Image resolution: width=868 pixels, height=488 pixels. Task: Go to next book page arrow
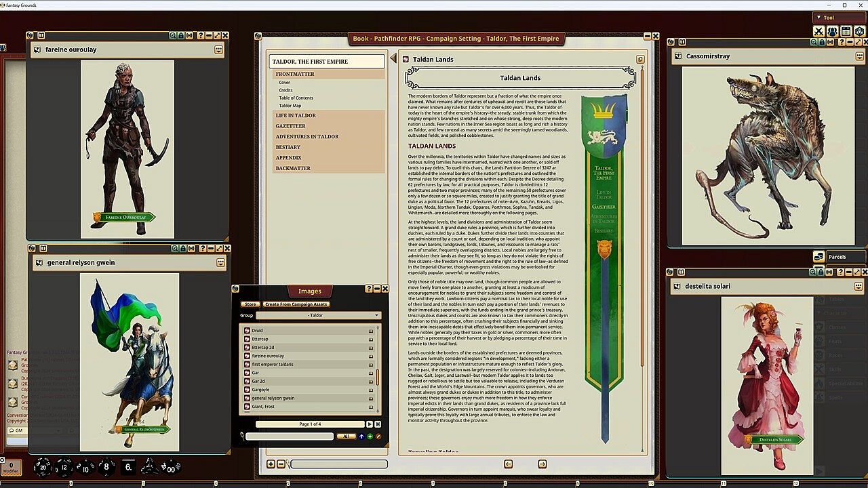click(542, 464)
